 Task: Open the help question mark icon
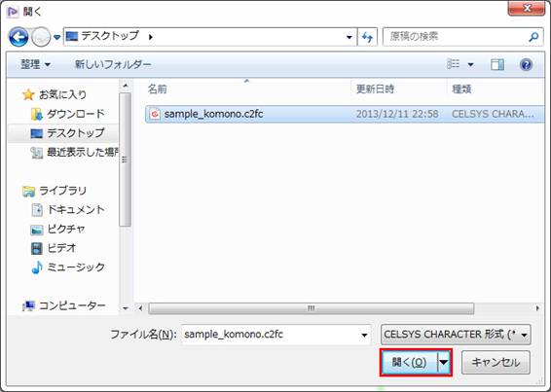point(526,64)
